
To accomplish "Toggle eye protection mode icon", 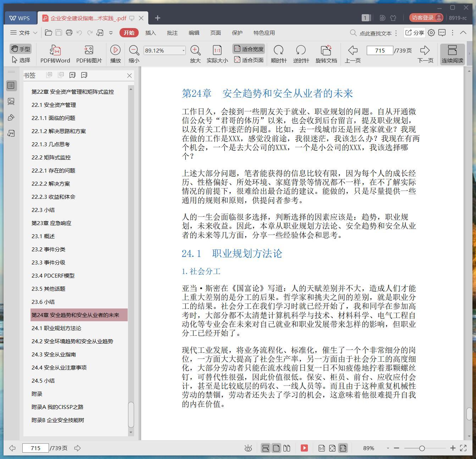I will 248,448.
